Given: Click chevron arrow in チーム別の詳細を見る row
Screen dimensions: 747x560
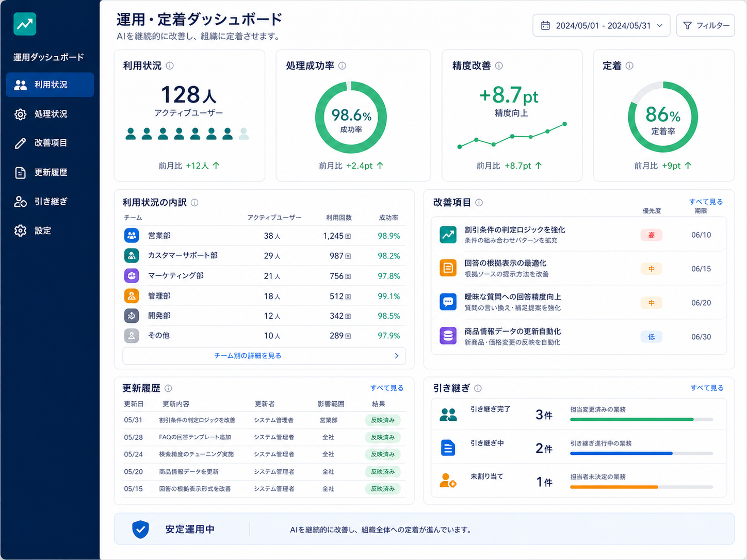Looking at the screenshot, I should [396, 356].
